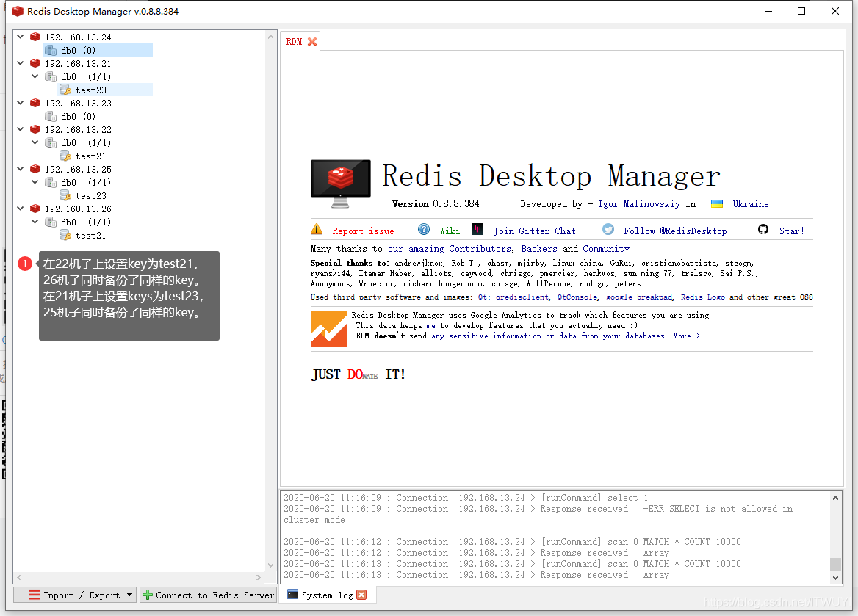Click the More > analytics link
Screen dimensions: 858x616
click(685, 336)
